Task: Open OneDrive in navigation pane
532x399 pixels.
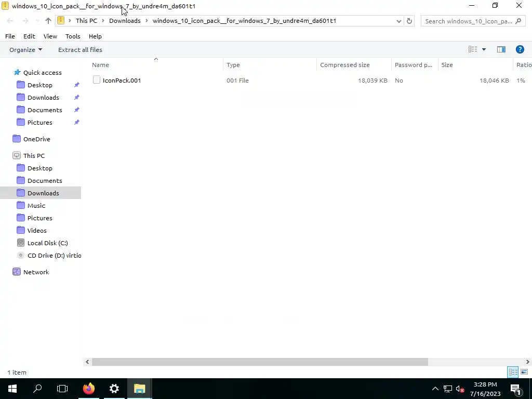Action: coord(31,139)
